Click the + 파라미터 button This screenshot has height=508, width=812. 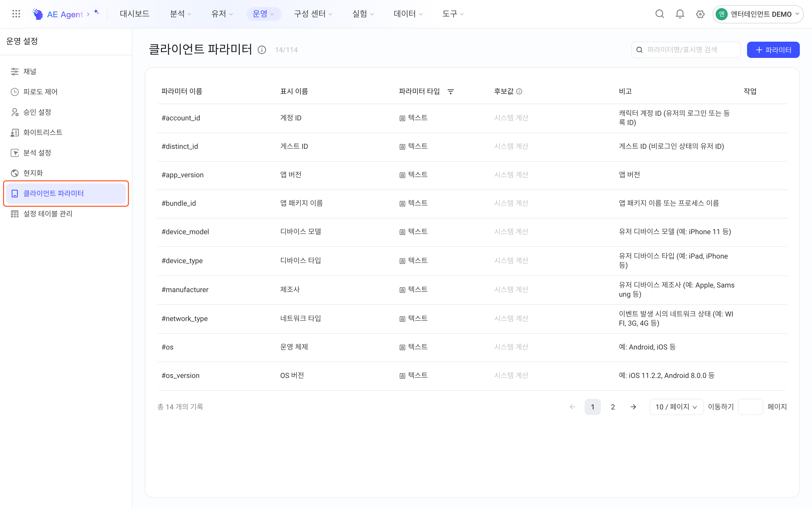[x=773, y=50]
